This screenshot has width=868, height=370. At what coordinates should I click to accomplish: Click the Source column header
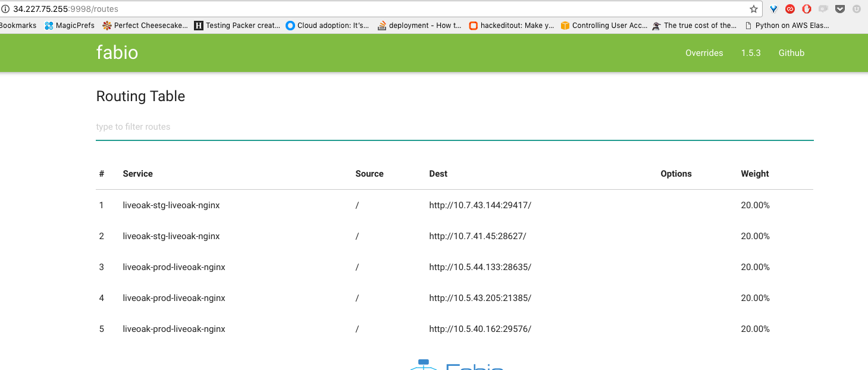(369, 174)
